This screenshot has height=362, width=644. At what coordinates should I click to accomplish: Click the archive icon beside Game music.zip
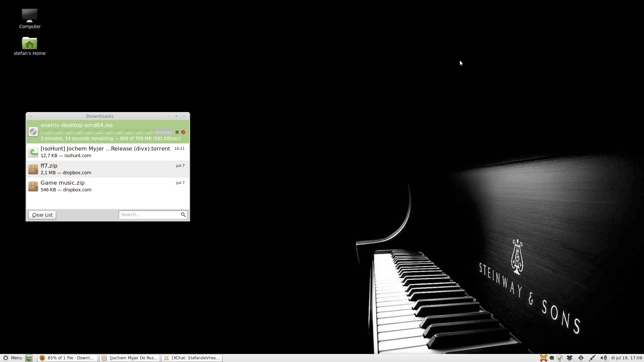point(33,186)
